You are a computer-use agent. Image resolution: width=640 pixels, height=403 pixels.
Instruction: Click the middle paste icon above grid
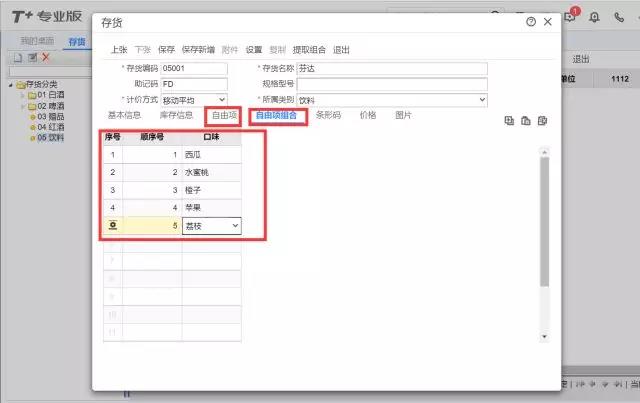525,120
